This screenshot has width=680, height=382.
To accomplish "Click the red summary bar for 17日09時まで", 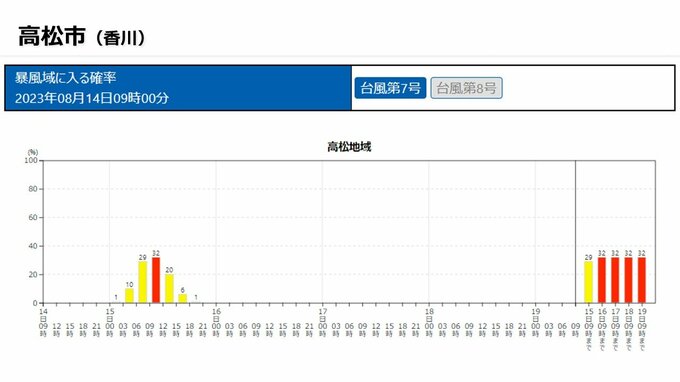I will (x=615, y=280).
